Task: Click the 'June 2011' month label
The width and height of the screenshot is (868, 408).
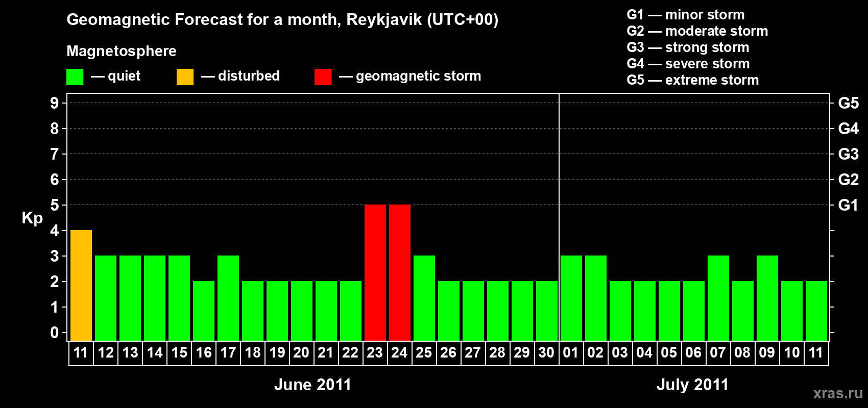Action: [x=313, y=385]
